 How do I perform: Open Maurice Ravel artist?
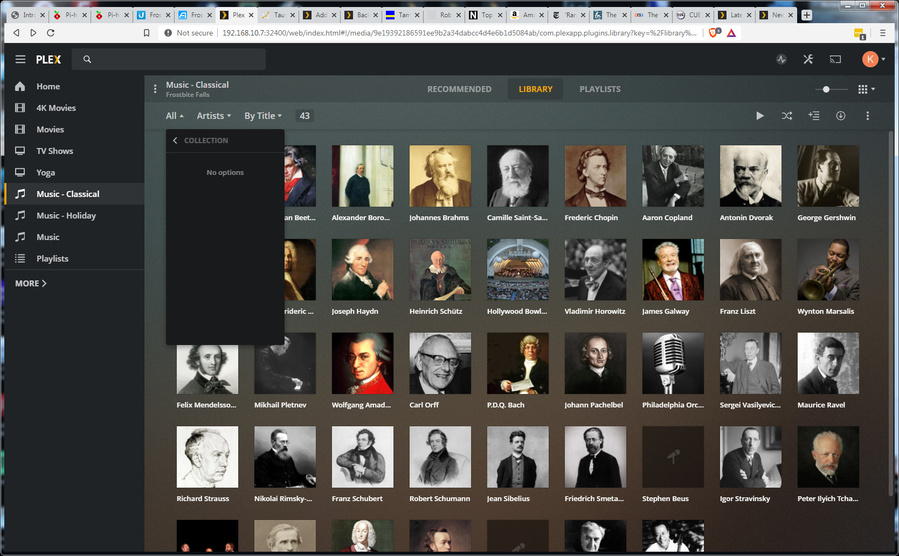(x=828, y=363)
